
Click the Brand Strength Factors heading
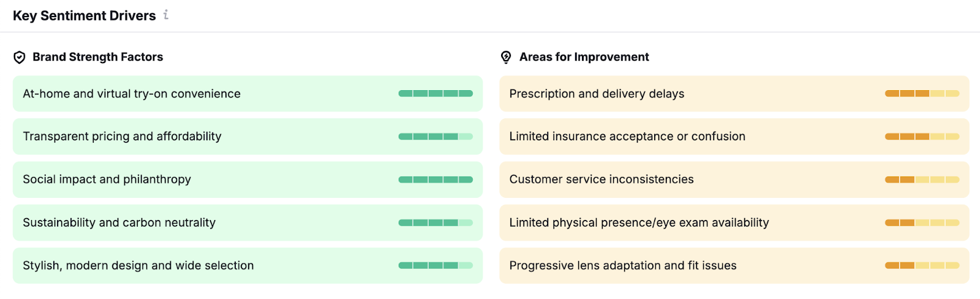coord(98,57)
